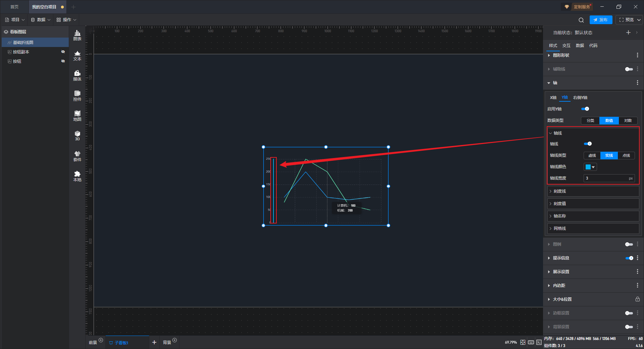Screen dimensions: 644x349
Task: Expand the 展示设置 section
Action: [549, 272]
